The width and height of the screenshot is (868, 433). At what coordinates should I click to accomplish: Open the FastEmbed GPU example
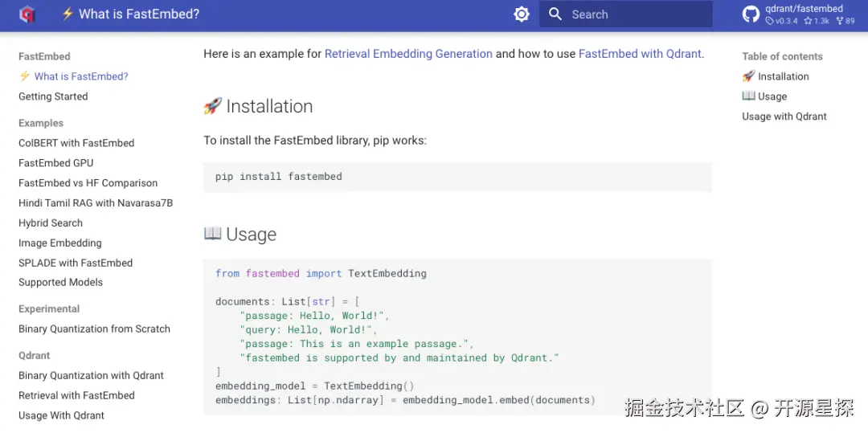[x=56, y=162]
